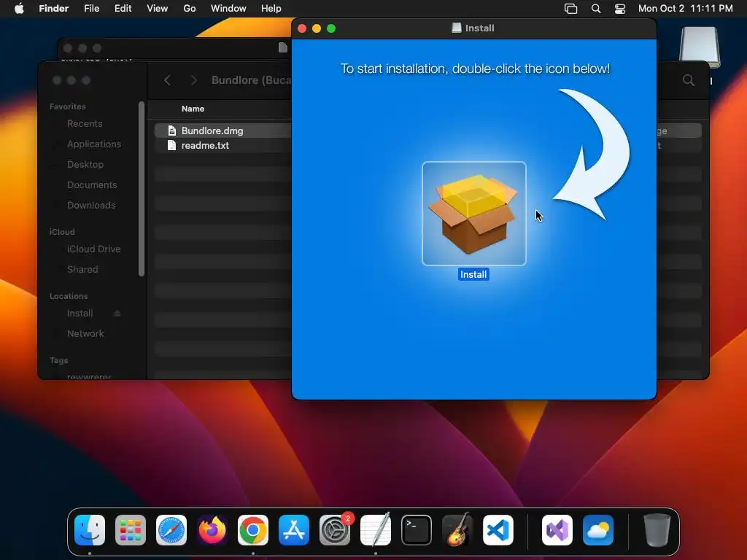Click the Name column header in Finder
This screenshot has width=747, height=560.
click(193, 109)
